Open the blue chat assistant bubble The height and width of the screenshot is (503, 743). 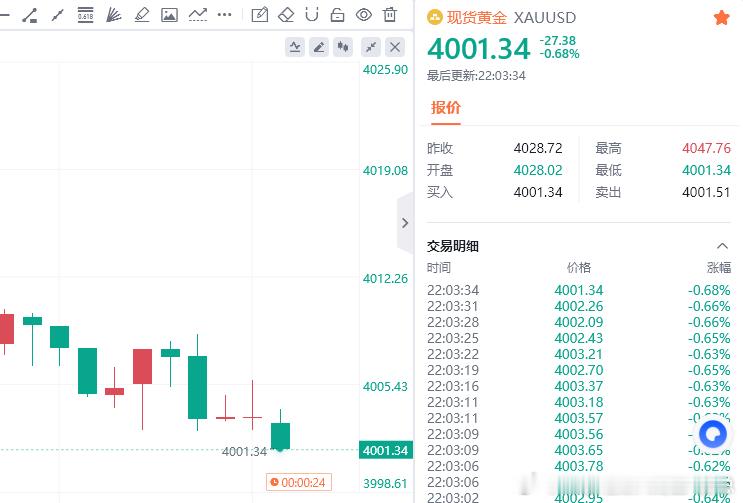[713, 434]
